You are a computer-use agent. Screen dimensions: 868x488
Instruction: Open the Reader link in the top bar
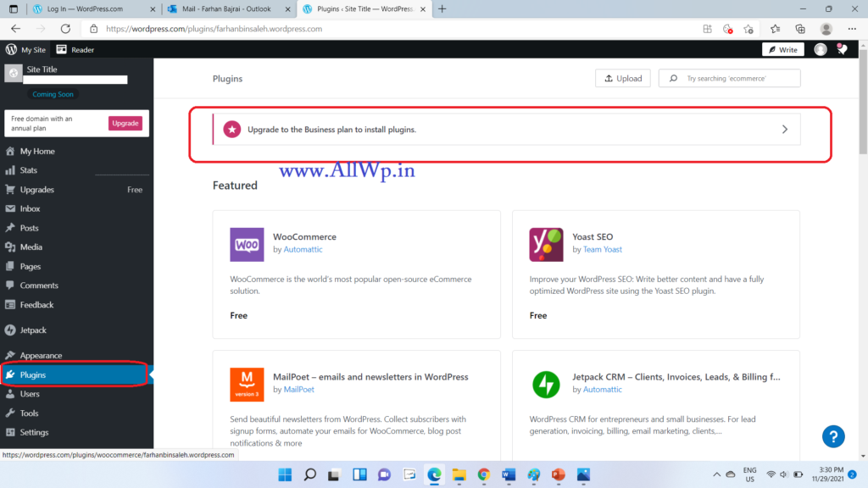(75, 50)
